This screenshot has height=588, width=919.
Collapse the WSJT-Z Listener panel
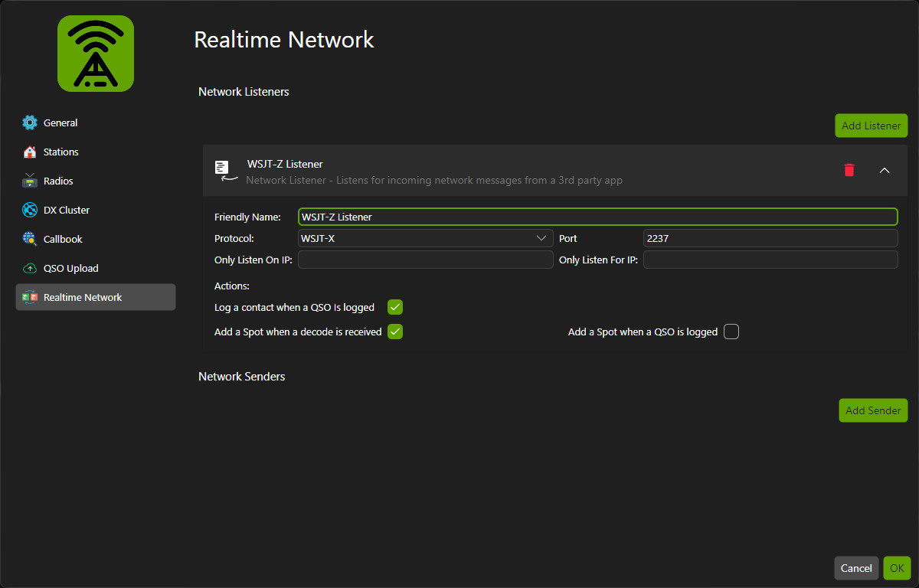point(885,170)
